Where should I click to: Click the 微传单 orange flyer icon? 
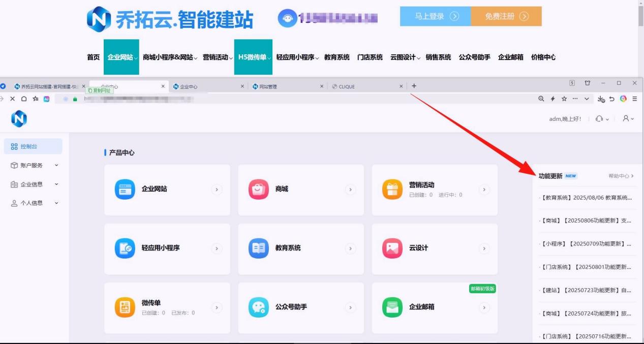[x=125, y=307]
